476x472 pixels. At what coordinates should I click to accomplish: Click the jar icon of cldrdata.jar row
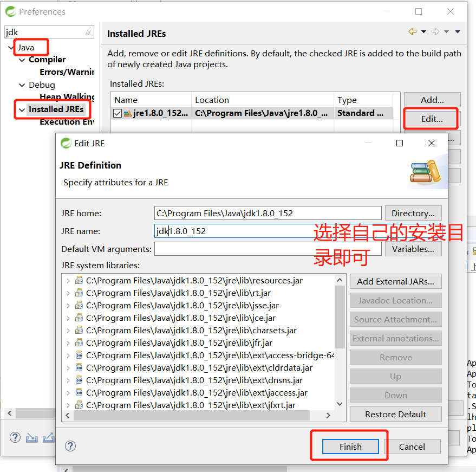pyautogui.click(x=79, y=367)
